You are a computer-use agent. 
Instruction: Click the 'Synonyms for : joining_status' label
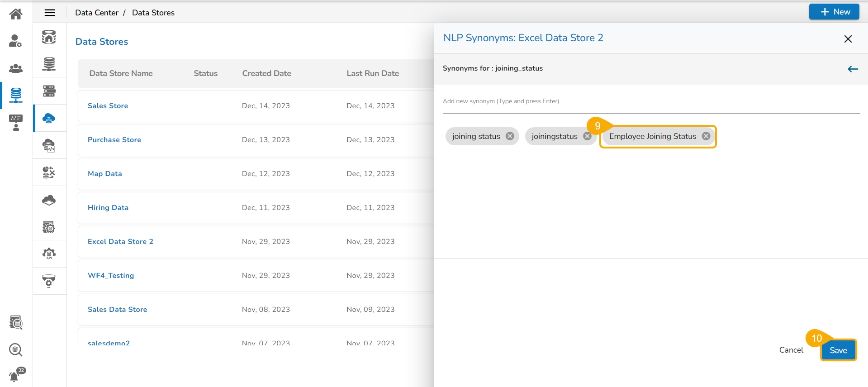click(x=493, y=68)
